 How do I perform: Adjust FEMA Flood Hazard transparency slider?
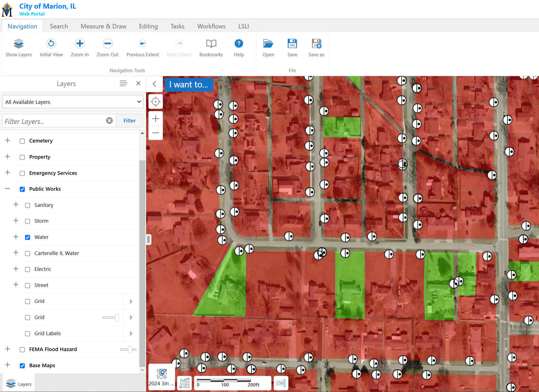[130, 349]
